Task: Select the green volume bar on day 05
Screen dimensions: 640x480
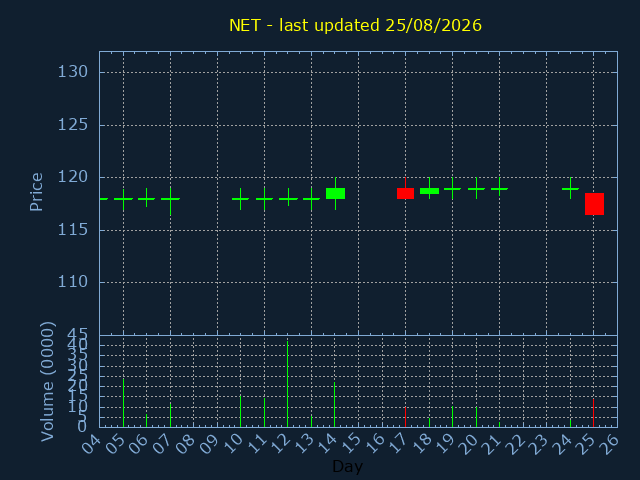Action: (123, 403)
